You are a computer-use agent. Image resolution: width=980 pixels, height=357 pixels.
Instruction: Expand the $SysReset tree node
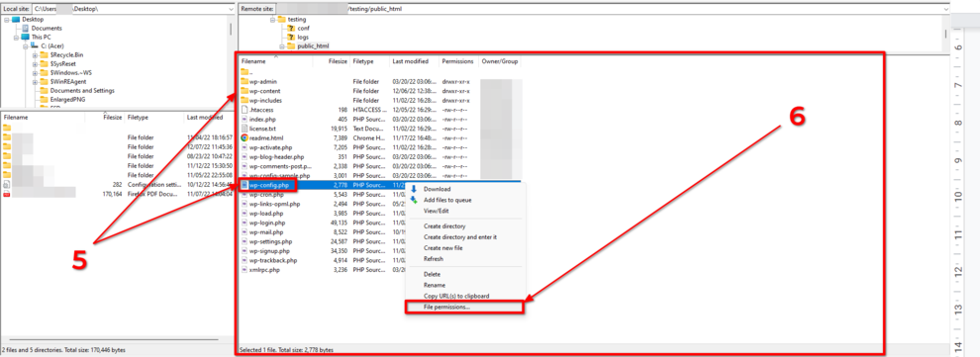tap(35, 63)
